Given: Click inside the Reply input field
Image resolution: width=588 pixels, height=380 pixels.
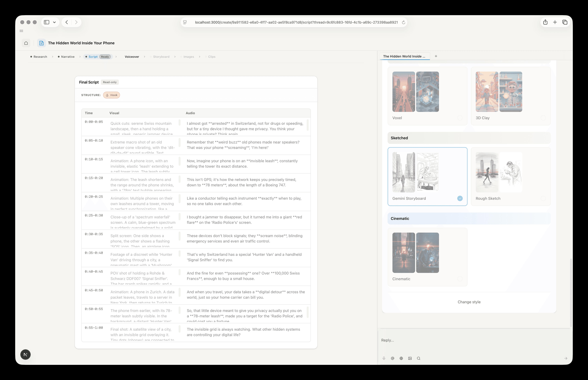Looking at the screenshot, I should click(x=444, y=340).
